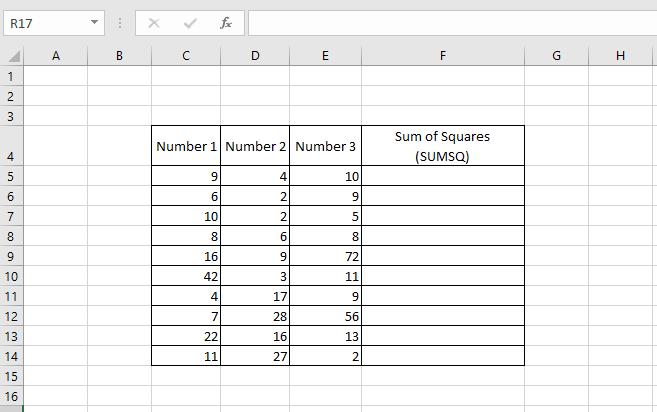Select cell containing 72 in Number 3
Image resolution: width=657 pixels, height=412 pixels.
(x=325, y=255)
